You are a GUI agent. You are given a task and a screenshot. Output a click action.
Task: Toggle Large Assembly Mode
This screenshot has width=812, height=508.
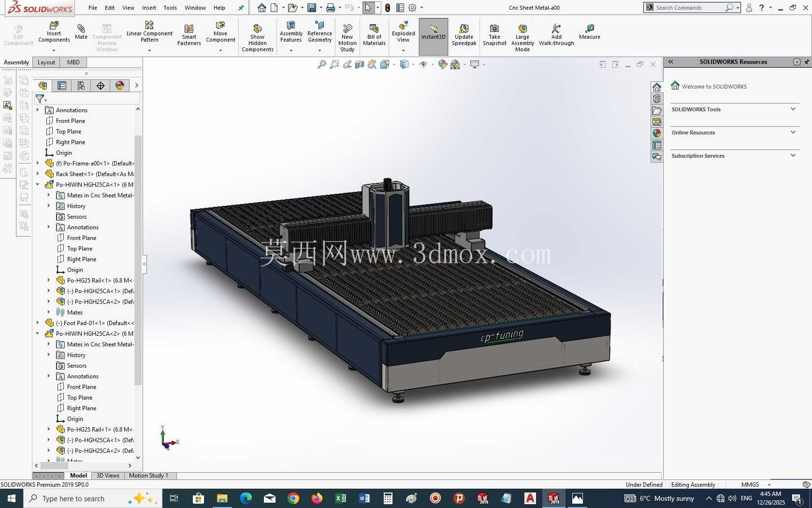click(x=522, y=38)
